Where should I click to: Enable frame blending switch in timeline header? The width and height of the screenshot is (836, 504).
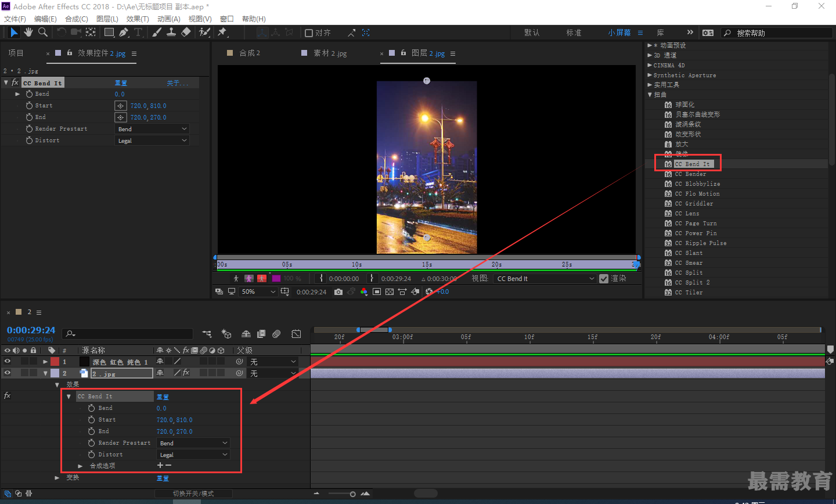[261, 334]
